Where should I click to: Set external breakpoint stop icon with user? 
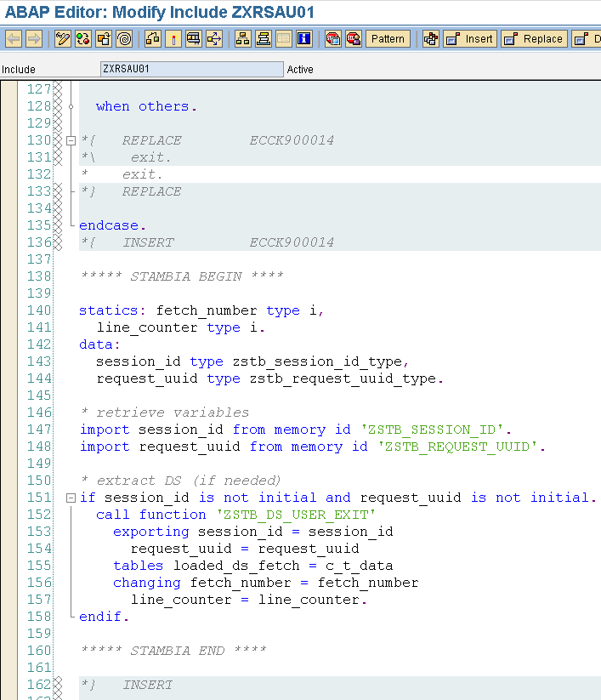(x=354, y=39)
